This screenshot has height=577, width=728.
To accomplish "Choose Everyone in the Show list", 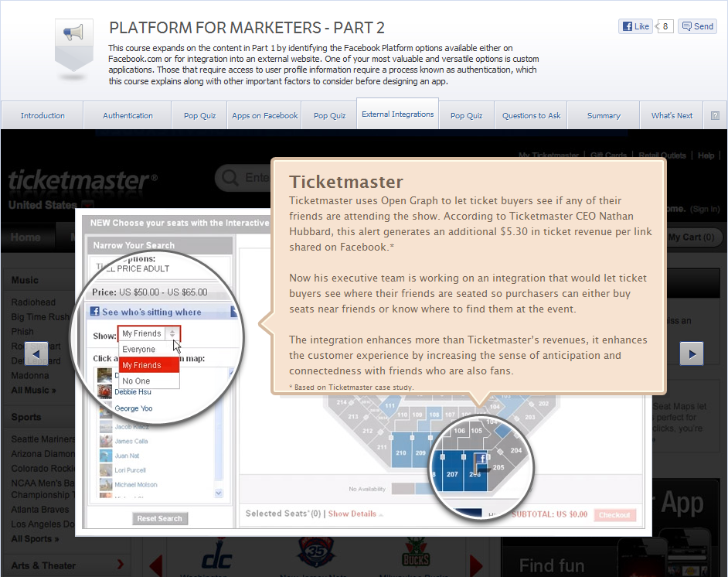I will [149, 350].
